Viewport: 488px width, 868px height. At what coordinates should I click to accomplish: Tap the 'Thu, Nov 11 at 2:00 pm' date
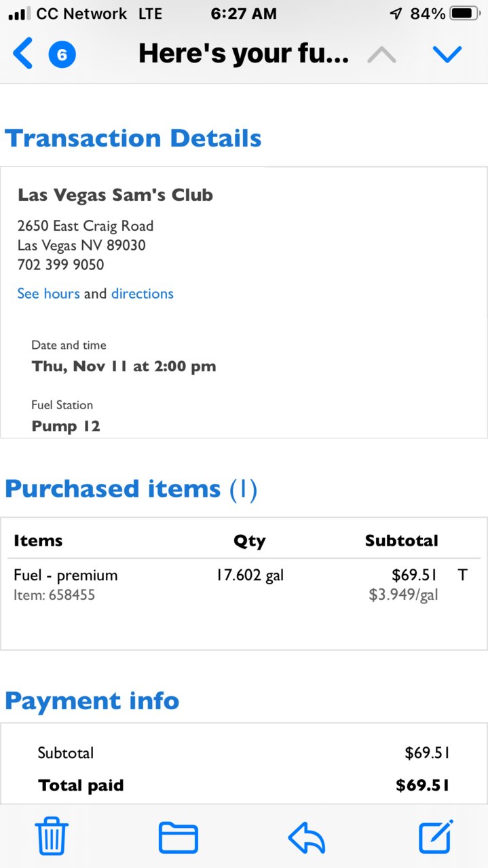click(124, 366)
